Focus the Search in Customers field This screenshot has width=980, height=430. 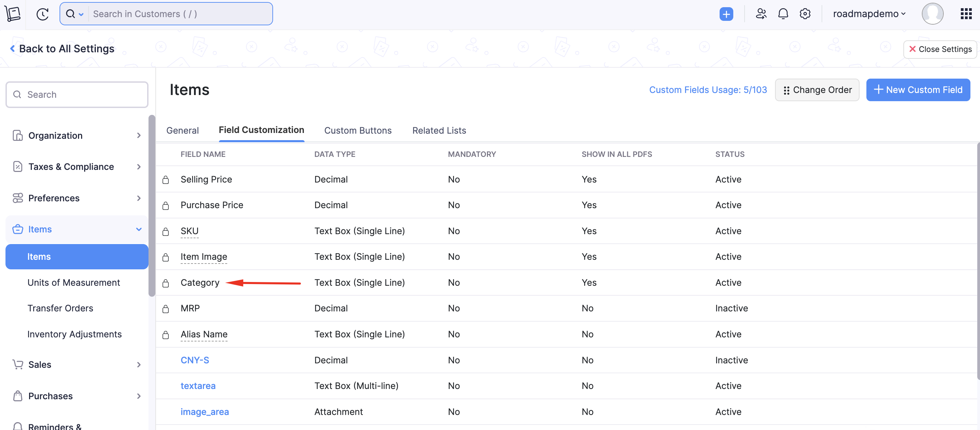pyautogui.click(x=180, y=14)
